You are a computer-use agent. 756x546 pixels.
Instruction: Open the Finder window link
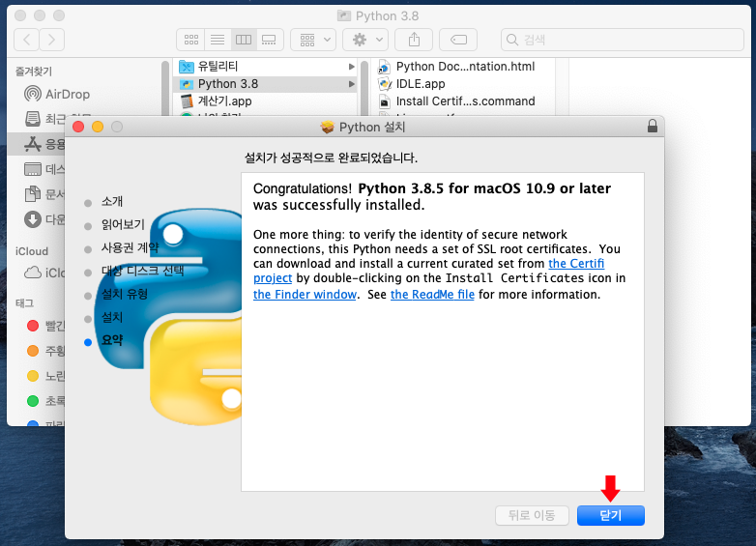305,295
